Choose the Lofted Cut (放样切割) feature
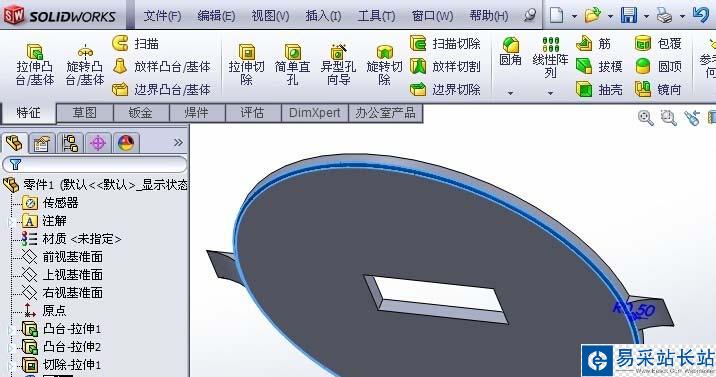The width and height of the screenshot is (716, 377). coord(445,67)
